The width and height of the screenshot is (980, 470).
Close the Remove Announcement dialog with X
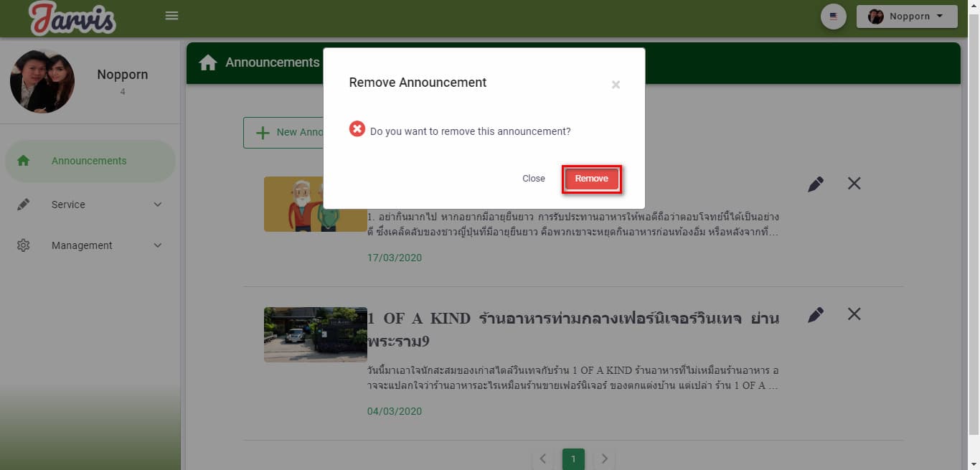coord(616,85)
